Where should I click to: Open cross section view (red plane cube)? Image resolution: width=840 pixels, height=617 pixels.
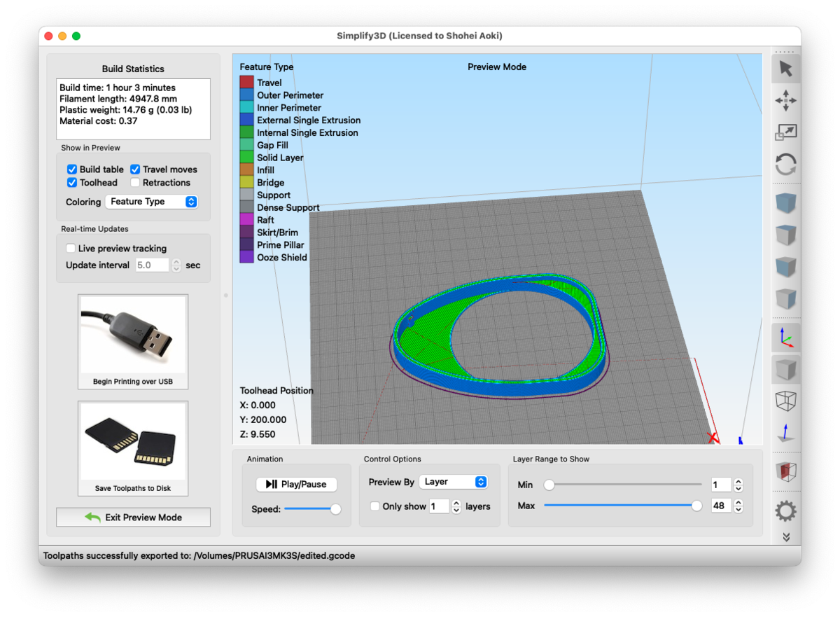(786, 472)
